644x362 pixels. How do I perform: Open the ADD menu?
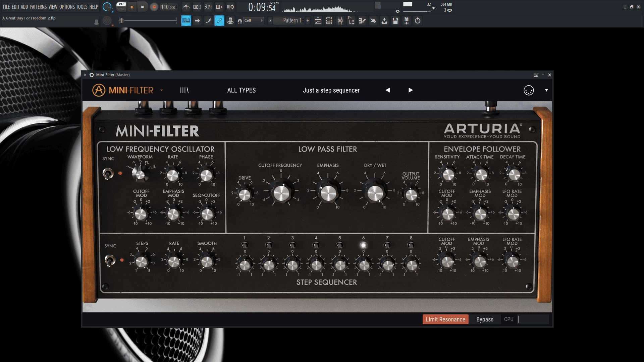(x=24, y=7)
